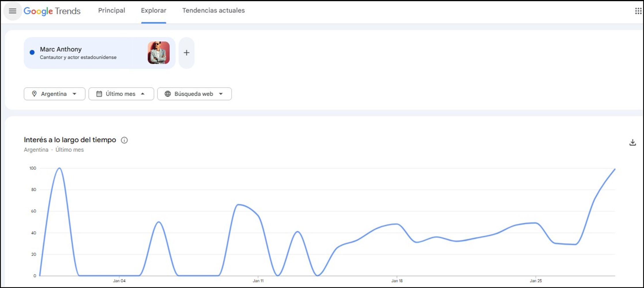Select the Explorar tab
Screen dimensions: 644x288
[x=154, y=10]
